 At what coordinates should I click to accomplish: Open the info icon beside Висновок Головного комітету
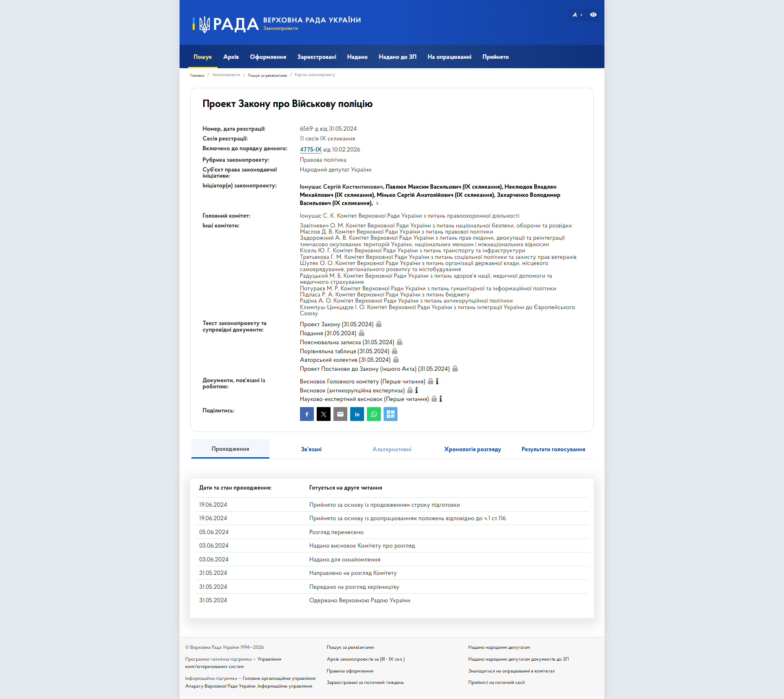pos(438,381)
